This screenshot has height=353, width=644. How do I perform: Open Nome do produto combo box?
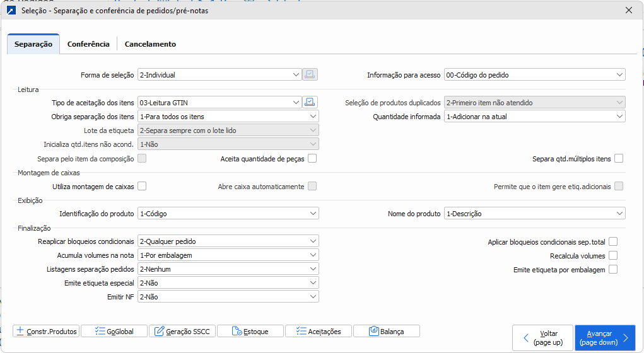pos(534,214)
